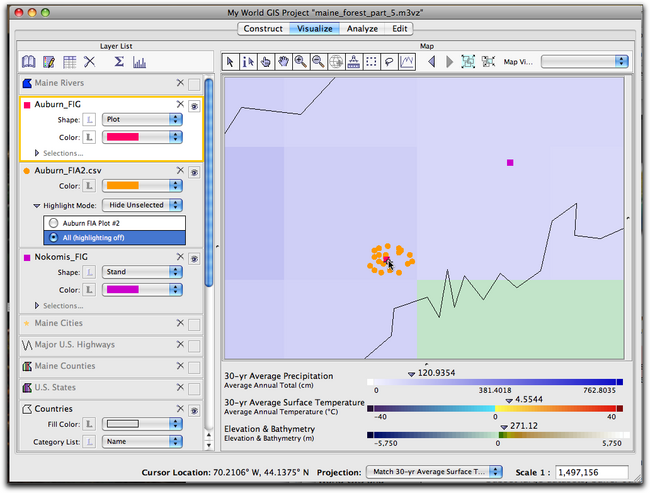Screen dimensions: 650x493
Task: Click the sigma summary statistics icon
Action: click(119, 62)
